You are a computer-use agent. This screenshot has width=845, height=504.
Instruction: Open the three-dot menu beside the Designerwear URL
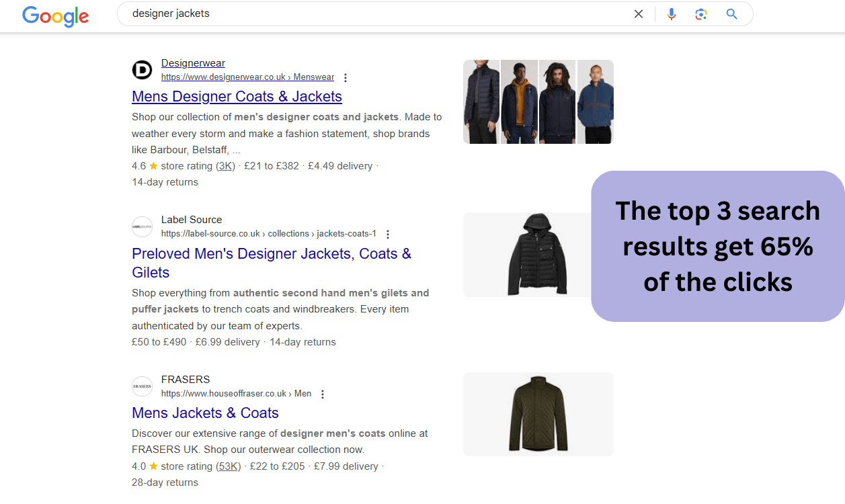pyautogui.click(x=346, y=77)
